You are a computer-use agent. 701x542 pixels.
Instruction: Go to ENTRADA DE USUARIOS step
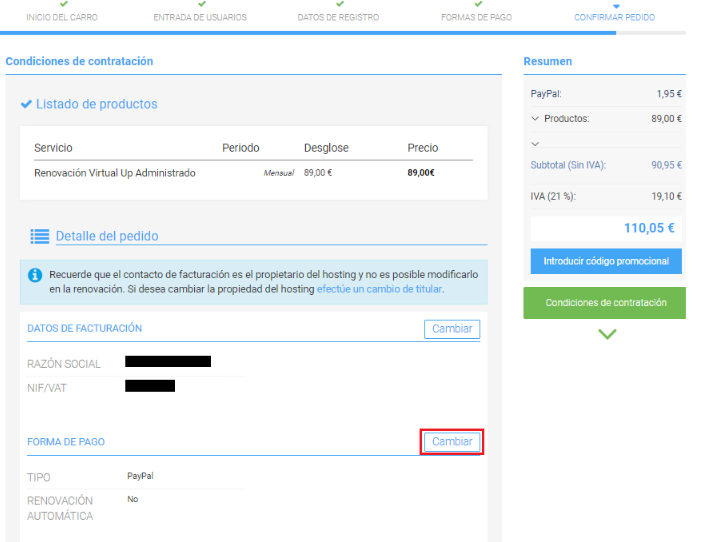click(200, 17)
